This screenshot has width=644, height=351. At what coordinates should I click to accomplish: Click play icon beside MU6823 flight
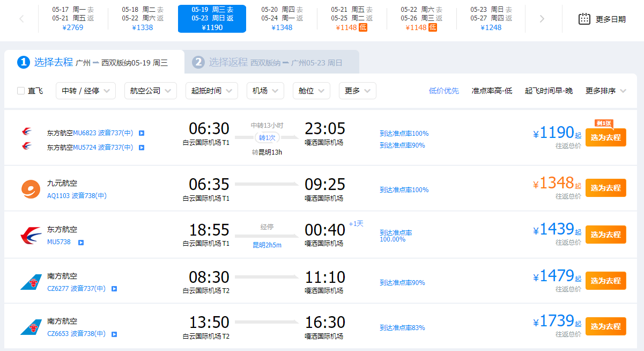point(142,133)
